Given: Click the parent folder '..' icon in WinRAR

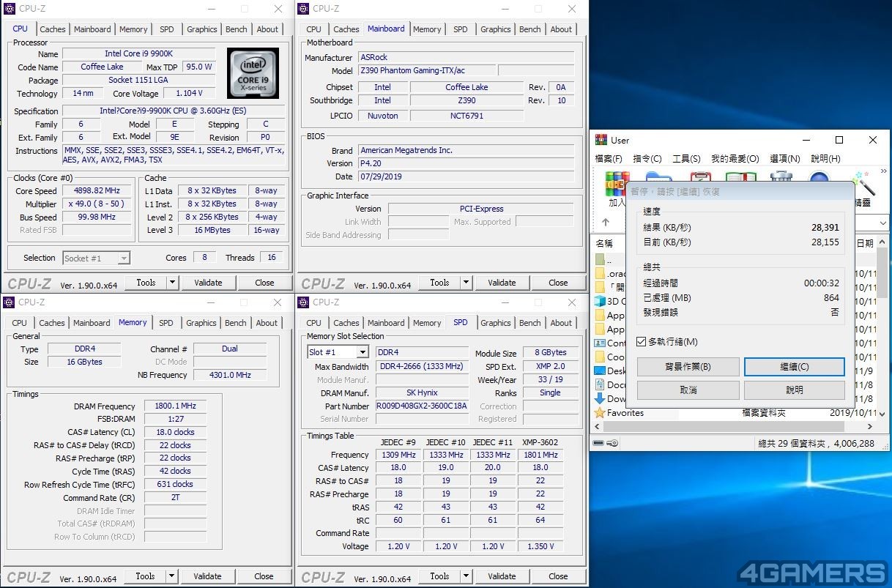Looking at the screenshot, I should [600, 259].
